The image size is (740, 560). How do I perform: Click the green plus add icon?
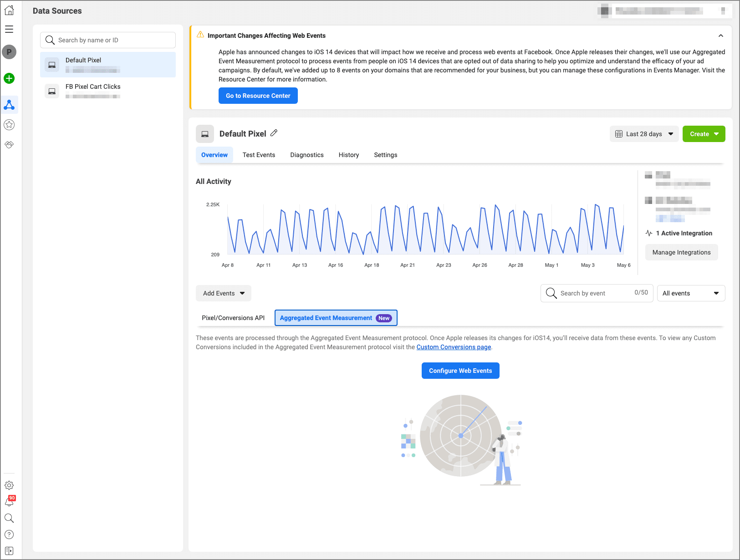9,78
